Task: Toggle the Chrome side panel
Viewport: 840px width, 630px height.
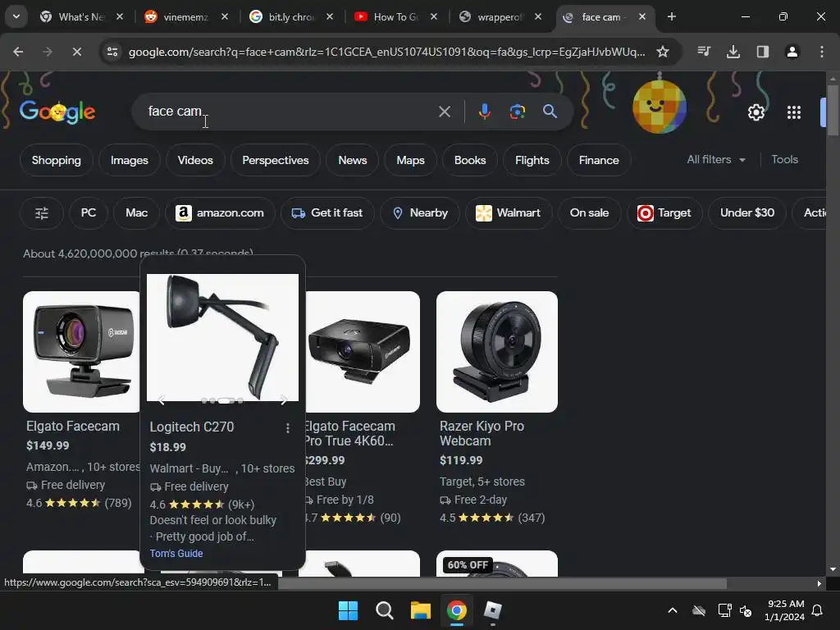Action: [763, 52]
